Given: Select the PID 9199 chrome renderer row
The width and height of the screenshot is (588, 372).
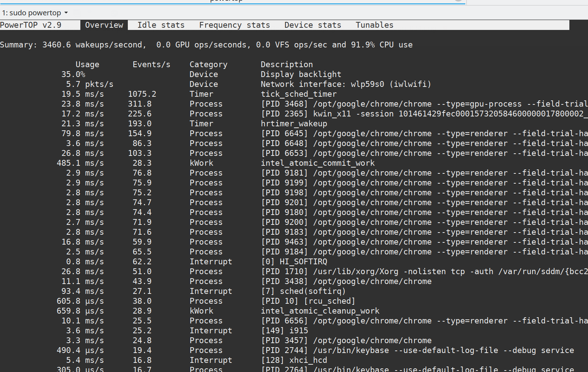Looking at the screenshot, I should [294, 183].
